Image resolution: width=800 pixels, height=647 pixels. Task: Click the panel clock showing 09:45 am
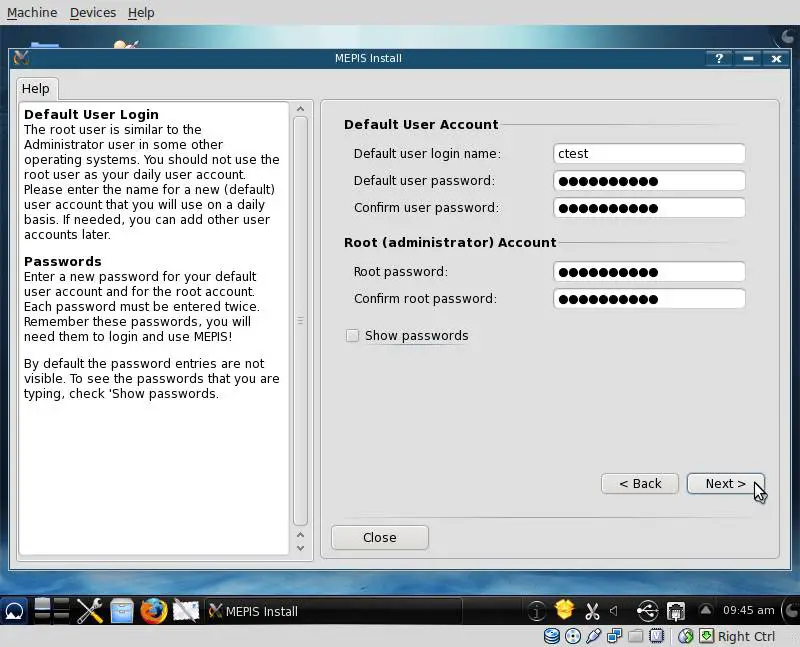[748, 610]
